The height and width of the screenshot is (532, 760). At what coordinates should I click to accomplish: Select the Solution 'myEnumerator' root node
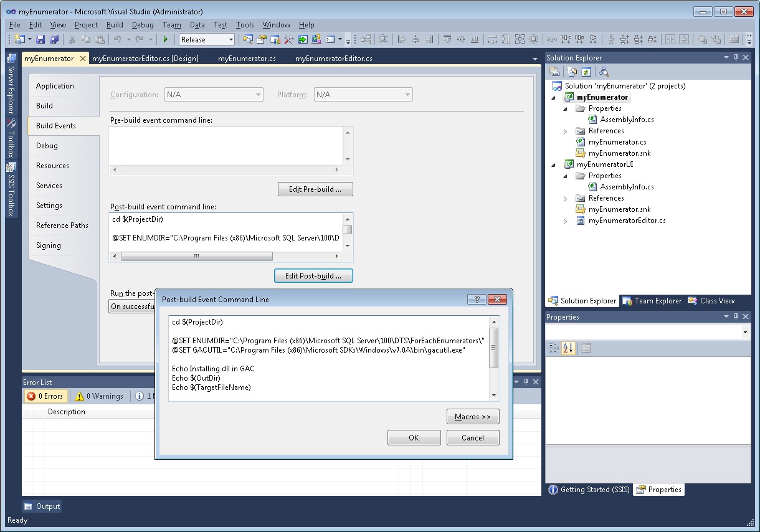point(619,86)
